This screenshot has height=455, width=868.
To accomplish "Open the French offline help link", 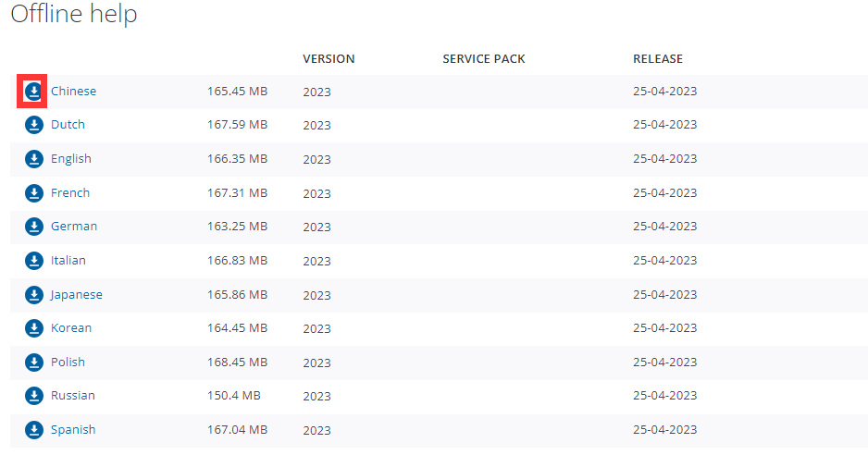I will 70,193.
